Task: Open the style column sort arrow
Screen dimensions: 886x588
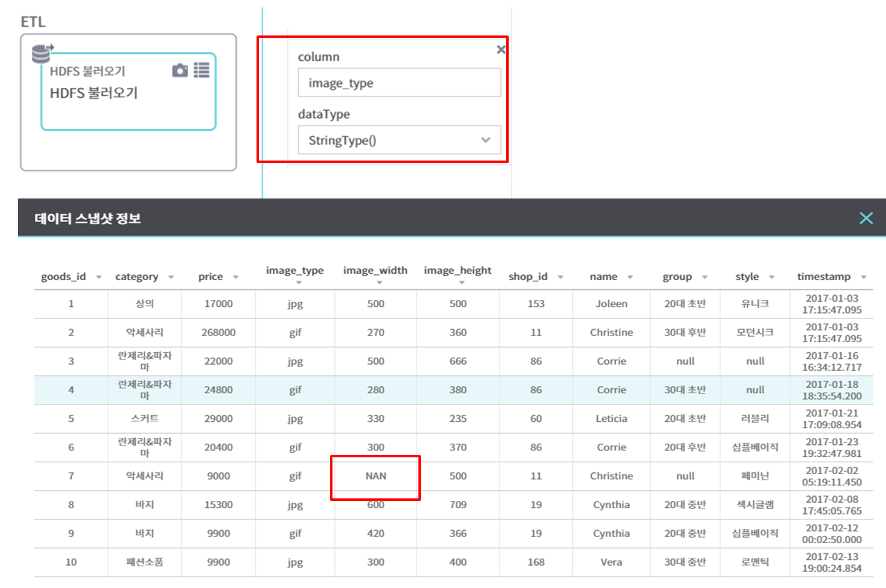Action: click(x=771, y=278)
